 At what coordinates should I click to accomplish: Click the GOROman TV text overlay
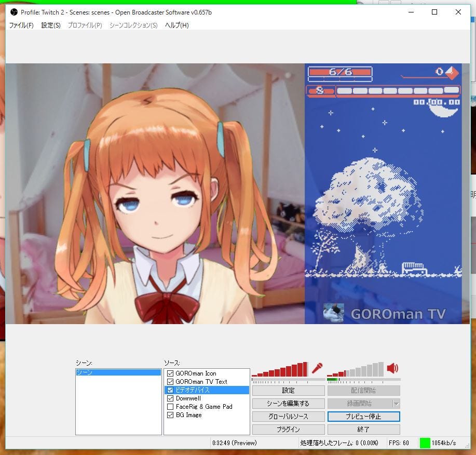(x=398, y=314)
